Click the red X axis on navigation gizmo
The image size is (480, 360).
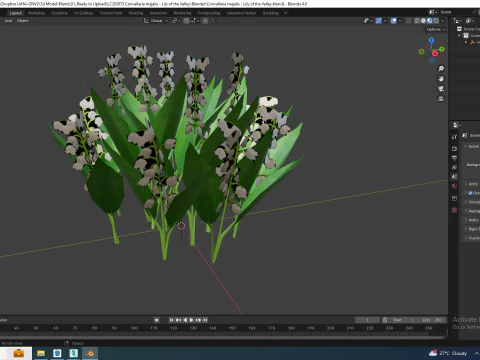[x=435, y=53]
